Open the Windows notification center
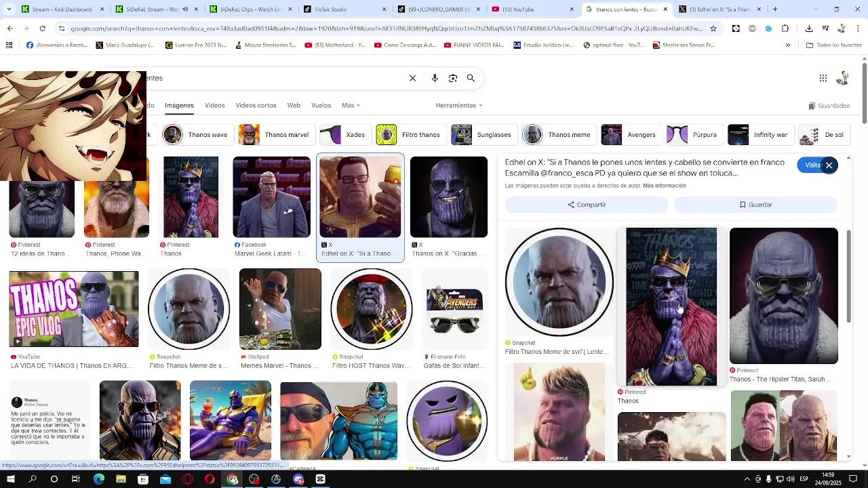Screen dimensions: 868x488 pyautogui.click(x=853, y=479)
